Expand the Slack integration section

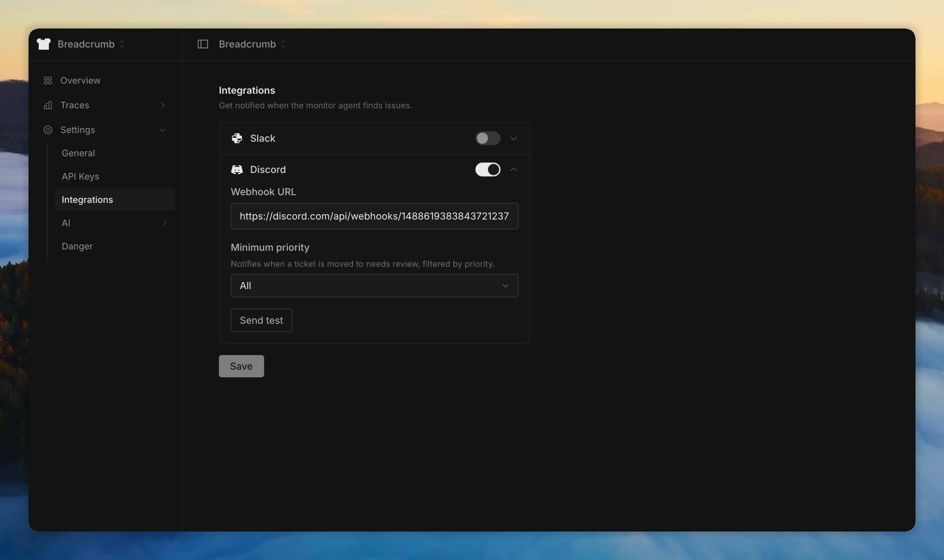[514, 138]
